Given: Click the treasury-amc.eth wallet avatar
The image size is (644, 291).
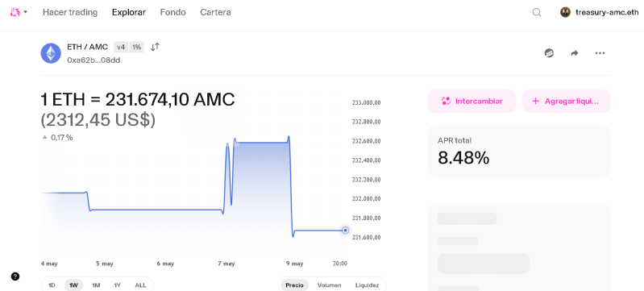Looking at the screenshot, I should click(566, 12).
